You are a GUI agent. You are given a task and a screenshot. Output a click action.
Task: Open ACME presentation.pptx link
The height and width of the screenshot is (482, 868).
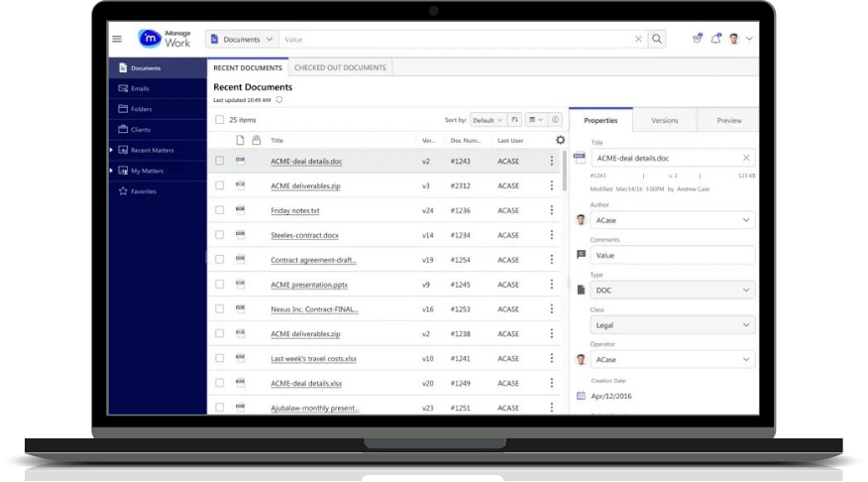coord(309,285)
